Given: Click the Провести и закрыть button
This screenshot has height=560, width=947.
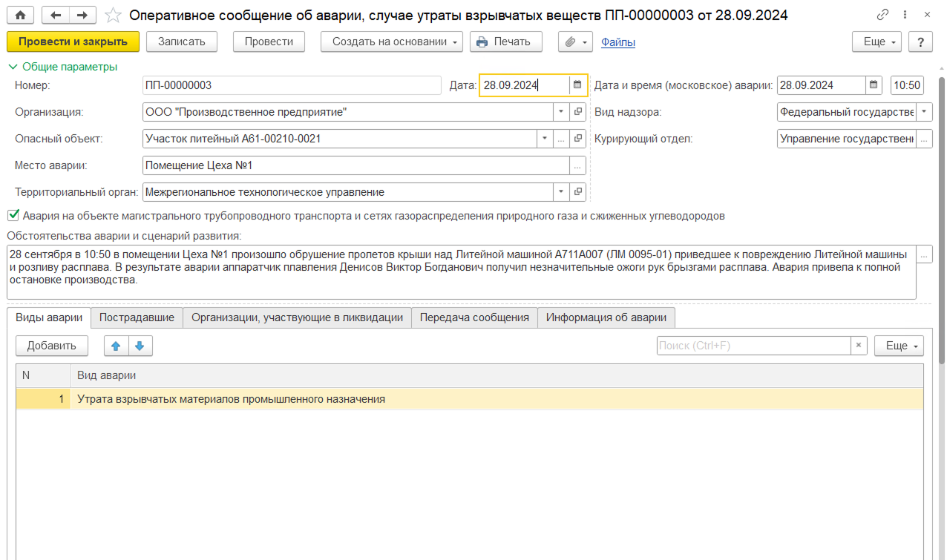Looking at the screenshot, I should [x=73, y=42].
